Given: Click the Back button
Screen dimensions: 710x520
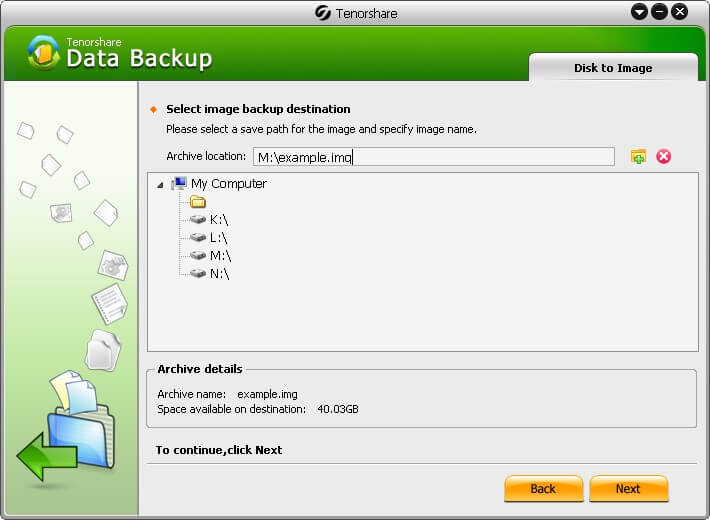Looking at the screenshot, I should pyautogui.click(x=543, y=489).
